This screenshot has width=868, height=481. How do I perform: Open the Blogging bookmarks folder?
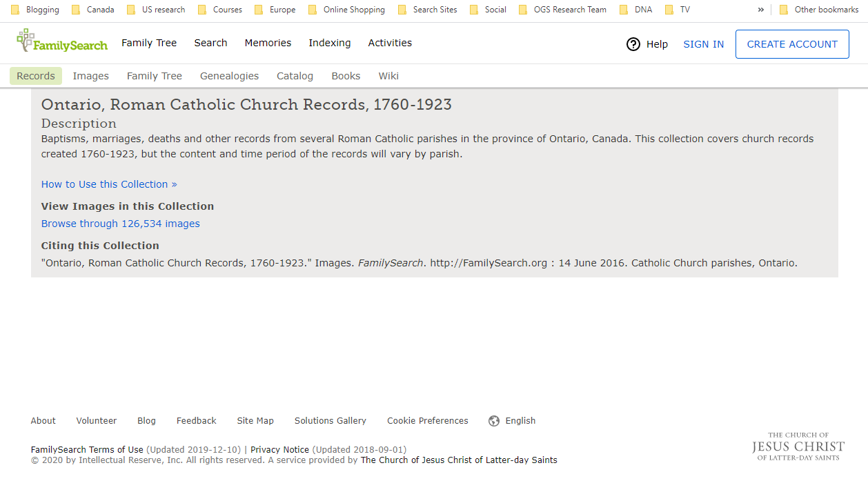(35, 10)
